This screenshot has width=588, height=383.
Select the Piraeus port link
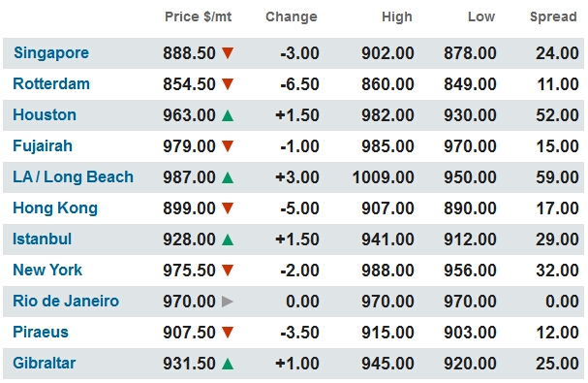[41, 332]
